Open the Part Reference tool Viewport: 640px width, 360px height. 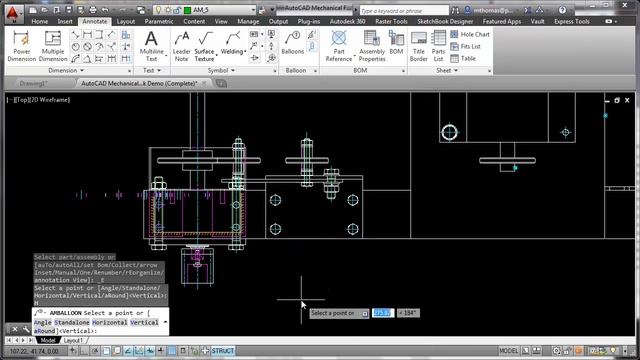click(x=339, y=46)
